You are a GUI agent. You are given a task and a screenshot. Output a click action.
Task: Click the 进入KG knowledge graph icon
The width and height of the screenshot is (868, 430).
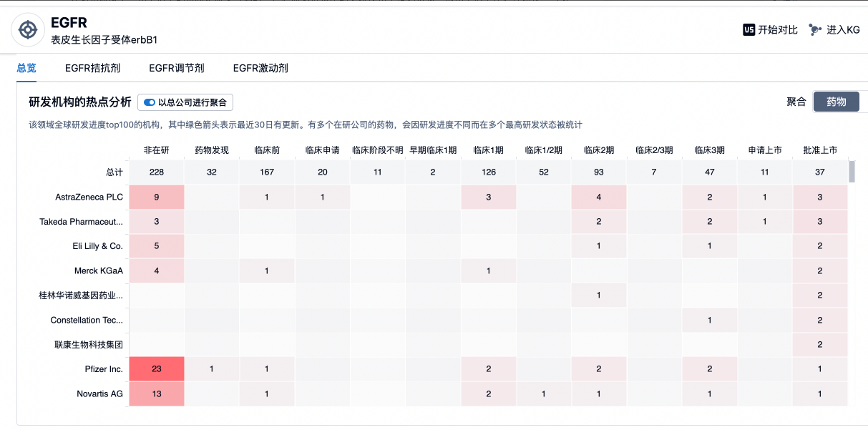tap(815, 30)
